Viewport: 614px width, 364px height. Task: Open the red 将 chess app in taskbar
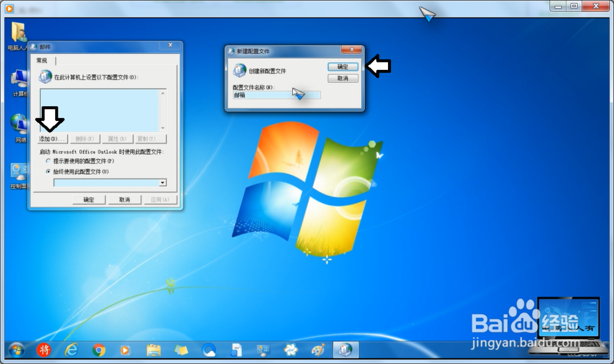coord(44,350)
